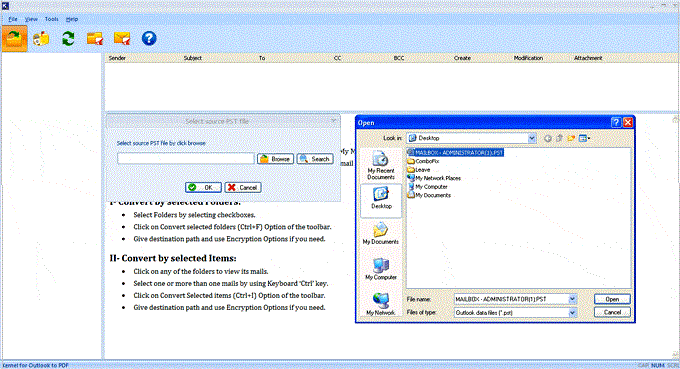
Task: Click the PST file icon in list
Action: click(411, 153)
